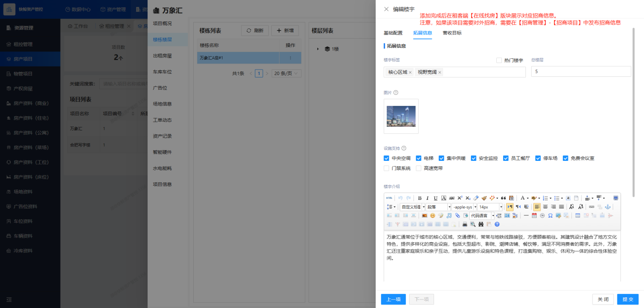Open the 营收目标 tab
644x308 pixels.
point(452,33)
